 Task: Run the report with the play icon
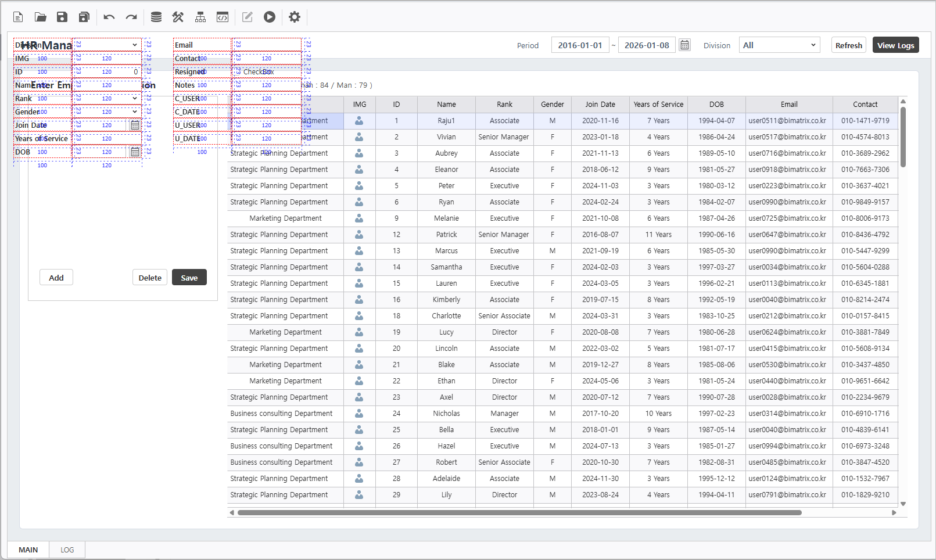tap(270, 17)
